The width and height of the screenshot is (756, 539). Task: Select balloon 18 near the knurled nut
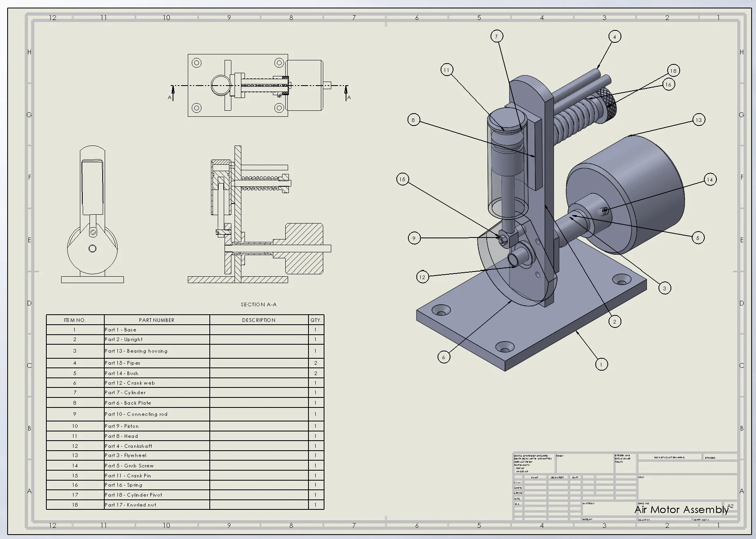tap(673, 71)
